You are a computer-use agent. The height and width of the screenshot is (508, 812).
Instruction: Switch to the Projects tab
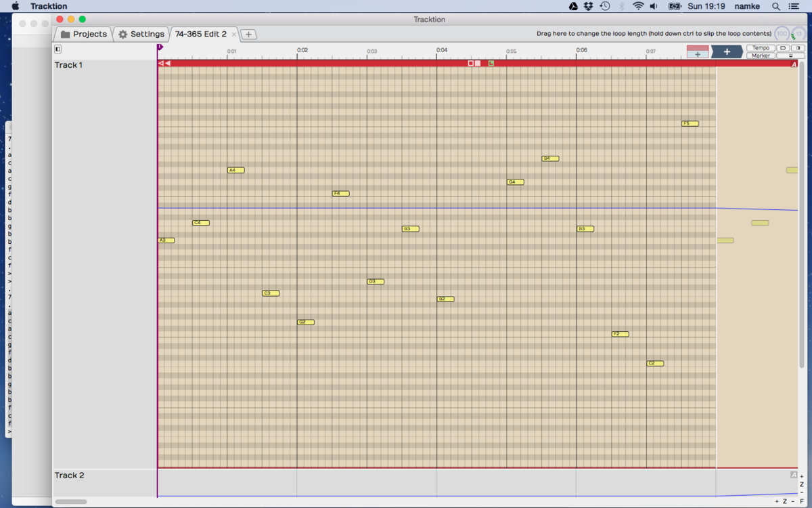84,34
